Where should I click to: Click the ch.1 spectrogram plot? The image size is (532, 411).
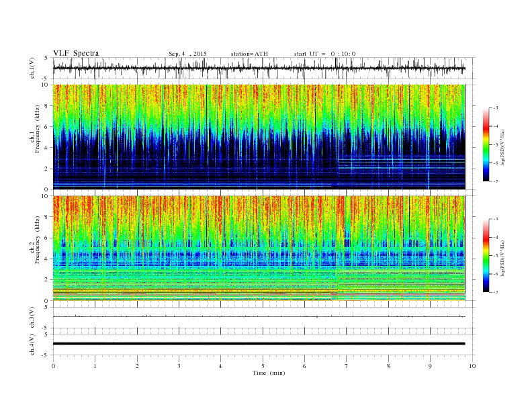point(259,137)
